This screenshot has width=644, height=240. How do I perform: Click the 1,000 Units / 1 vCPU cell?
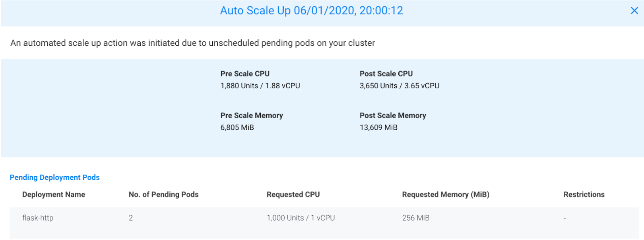pyautogui.click(x=301, y=218)
